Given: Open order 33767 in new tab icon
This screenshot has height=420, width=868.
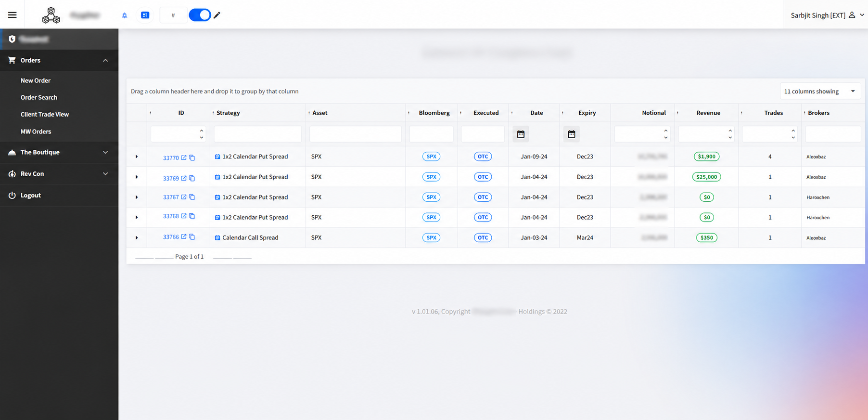Looking at the screenshot, I should (x=184, y=197).
